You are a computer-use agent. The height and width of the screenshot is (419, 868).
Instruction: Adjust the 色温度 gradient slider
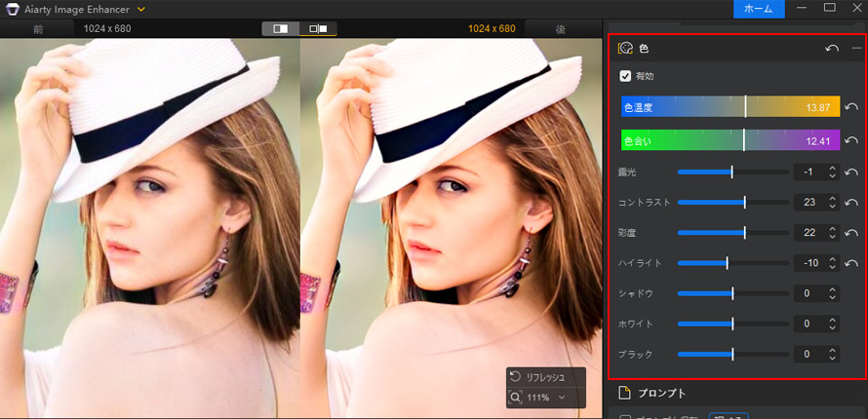[x=730, y=106]
